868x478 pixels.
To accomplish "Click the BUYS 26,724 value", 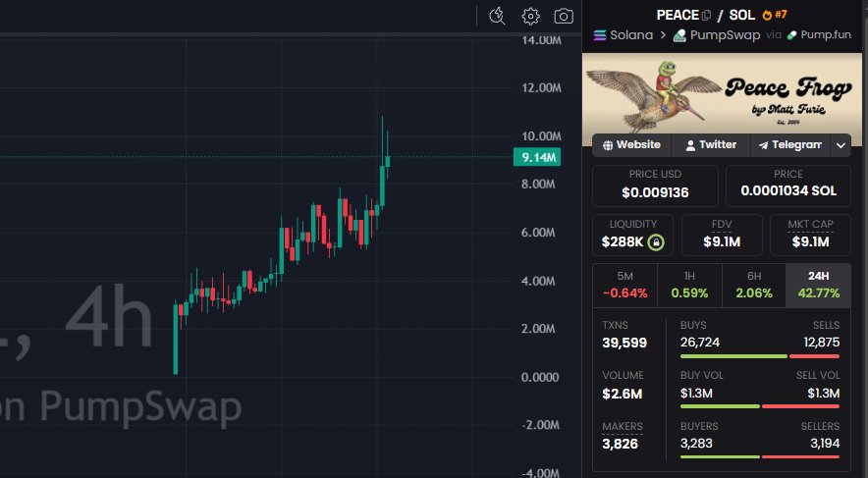I will [700, 343].
